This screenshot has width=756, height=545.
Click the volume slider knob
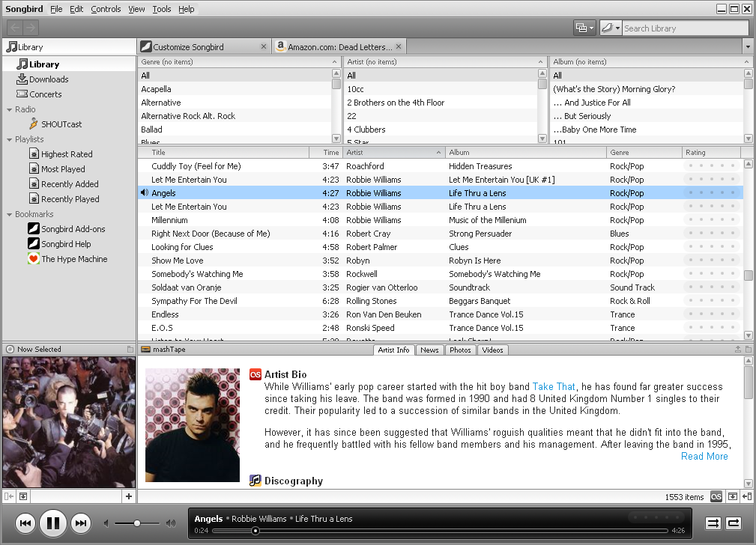pyautogui.click(x=137, y=523)
